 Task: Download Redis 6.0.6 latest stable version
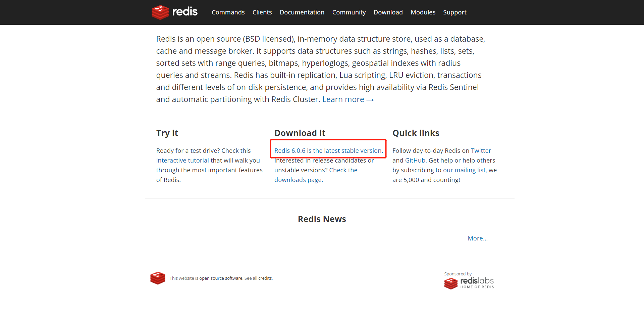[328, 151]
